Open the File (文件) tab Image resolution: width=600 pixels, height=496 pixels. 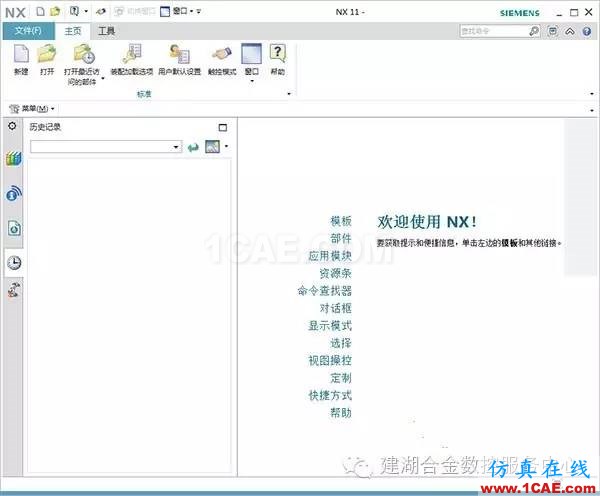click(28, 31)
